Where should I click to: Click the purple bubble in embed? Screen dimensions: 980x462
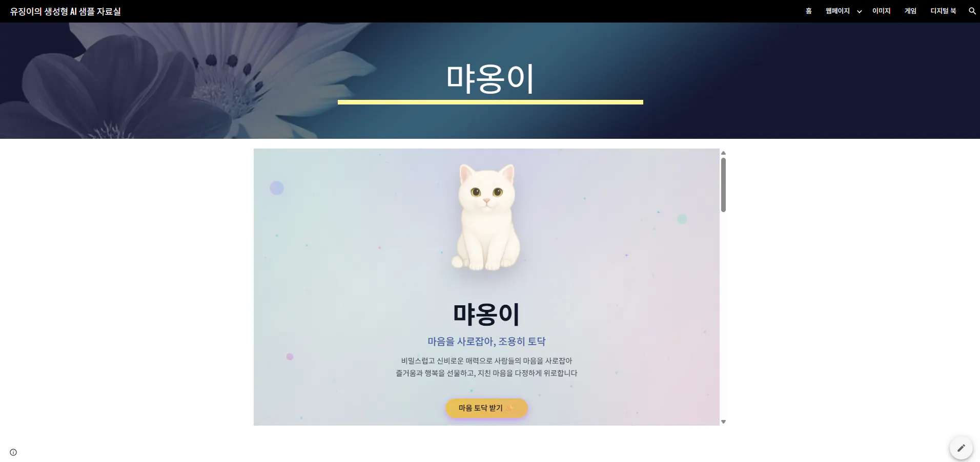click(x=277, y=188)
